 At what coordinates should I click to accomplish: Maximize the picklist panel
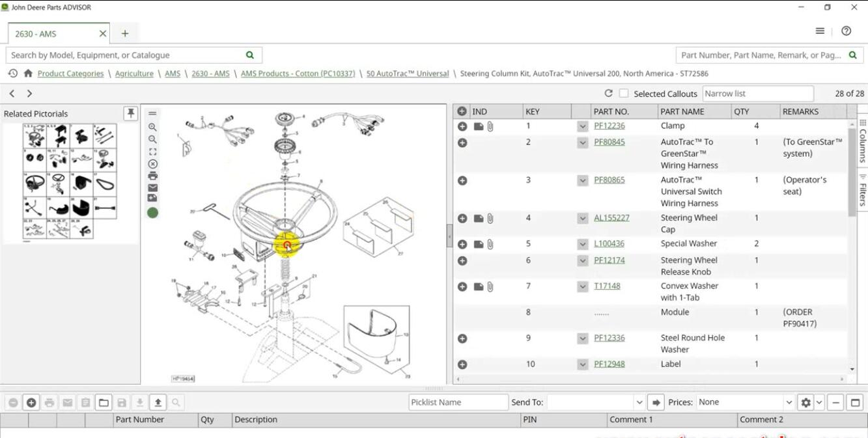point(856,403)
